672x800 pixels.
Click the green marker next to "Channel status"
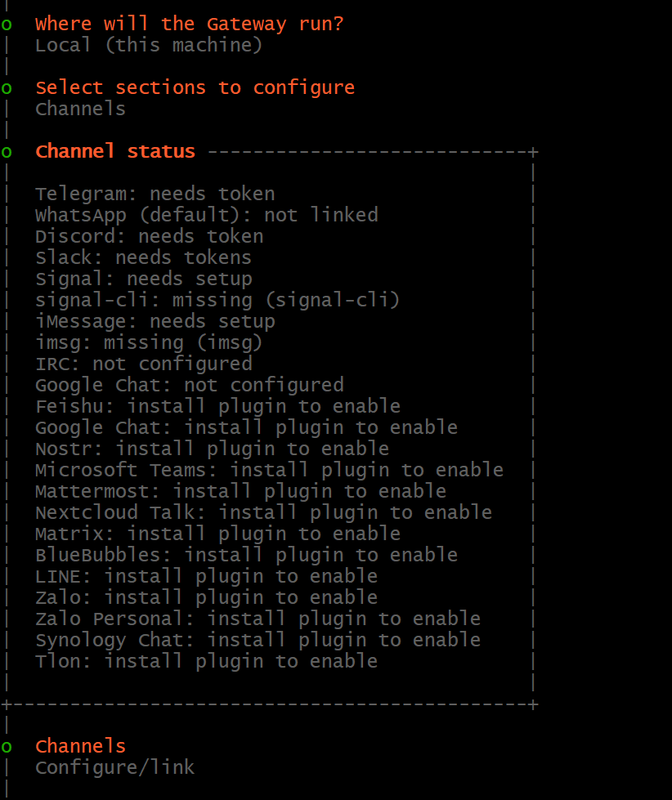[7, 152]
